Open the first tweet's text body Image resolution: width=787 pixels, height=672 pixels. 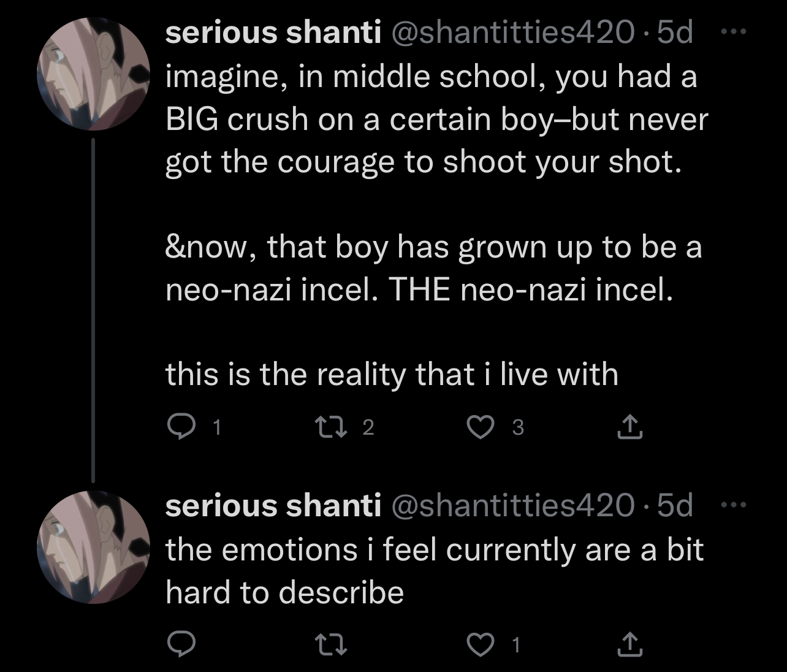pos(436,226)
